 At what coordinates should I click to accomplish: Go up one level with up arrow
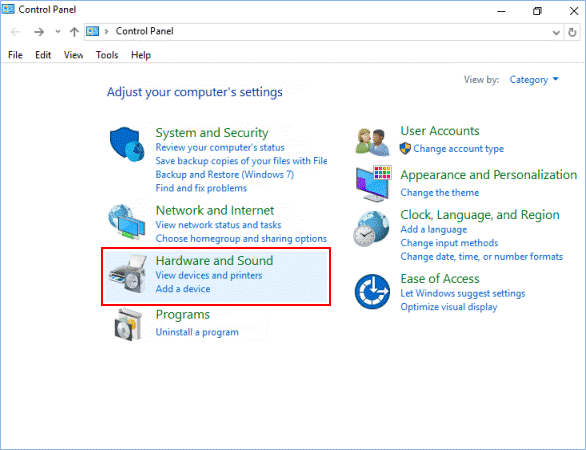(74, 32)
